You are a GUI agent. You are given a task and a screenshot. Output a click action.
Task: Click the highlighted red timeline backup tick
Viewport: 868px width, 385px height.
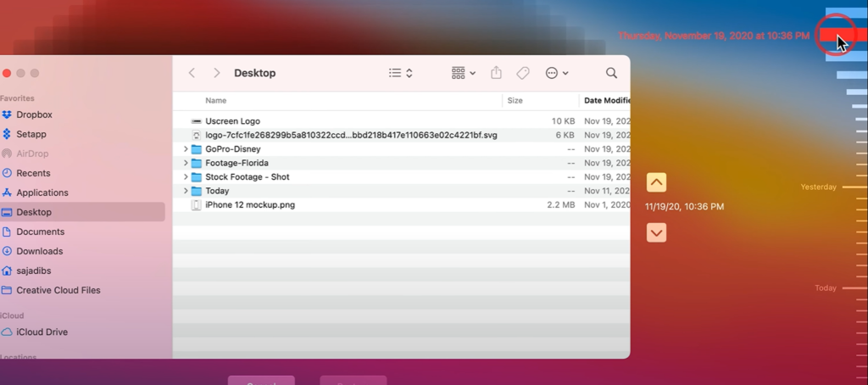[843, 35]
